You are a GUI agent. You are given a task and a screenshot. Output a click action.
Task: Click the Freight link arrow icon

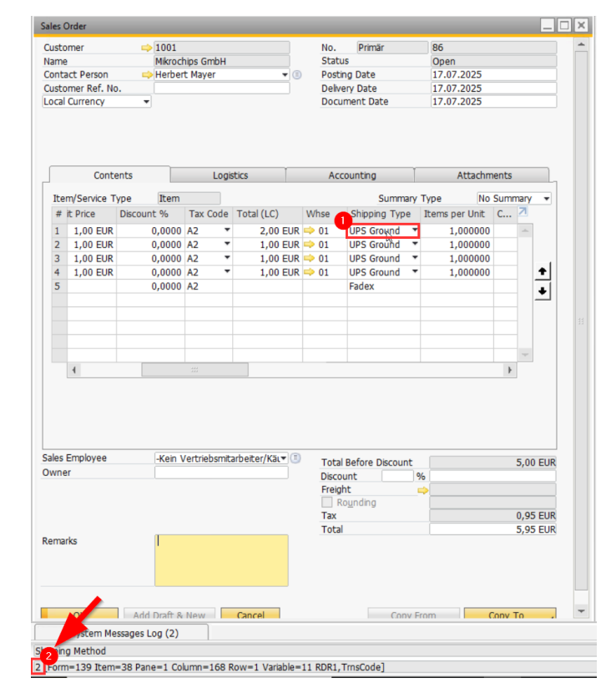(422, 490)
